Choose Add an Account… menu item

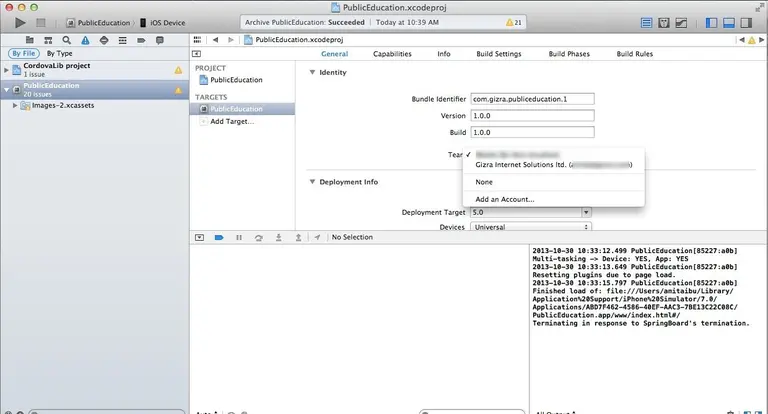[553, 199]
